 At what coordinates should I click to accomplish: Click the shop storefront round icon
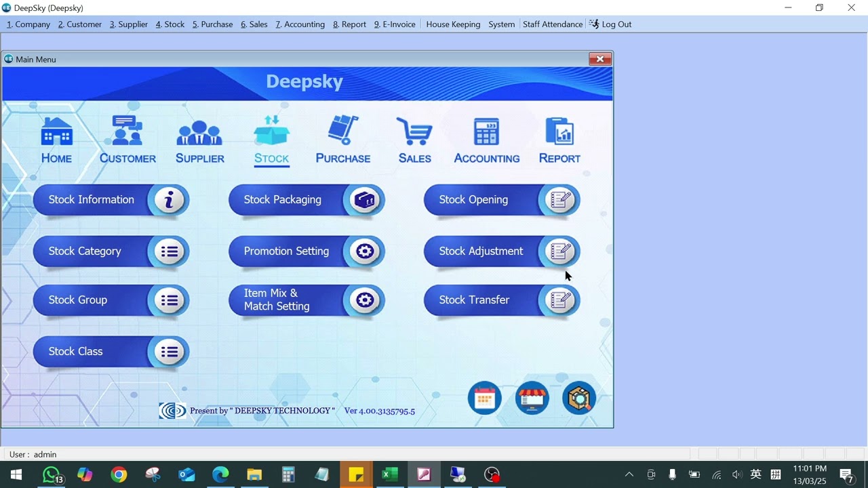pyautogui.click(x=532, y=398)
